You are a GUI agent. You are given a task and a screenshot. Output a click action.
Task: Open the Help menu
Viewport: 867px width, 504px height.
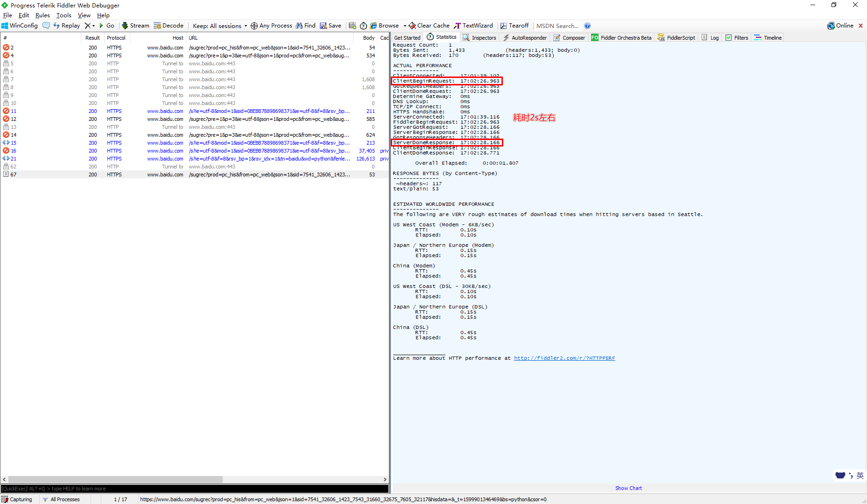coord(103,15)
